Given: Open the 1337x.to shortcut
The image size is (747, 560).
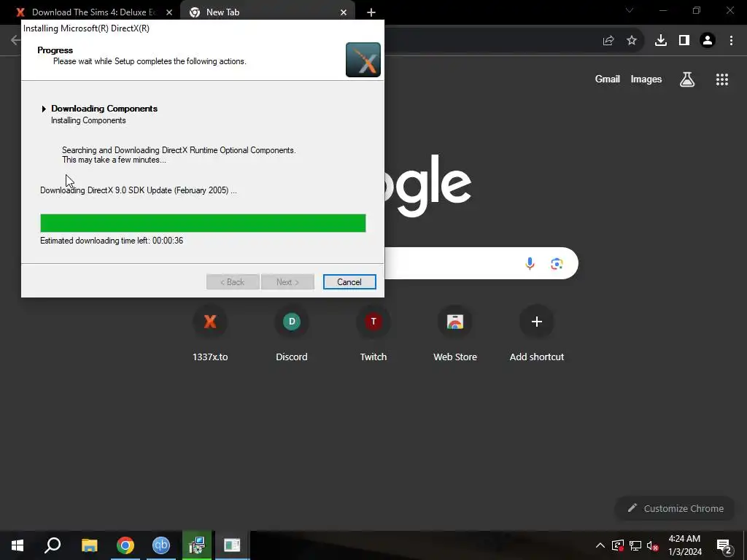Looking at the screenshot, I should pyautogui.click(x=210, y=334).
